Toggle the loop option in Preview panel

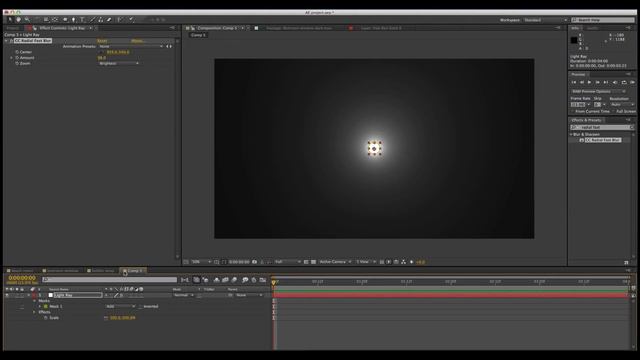click(x=624, y=82)
